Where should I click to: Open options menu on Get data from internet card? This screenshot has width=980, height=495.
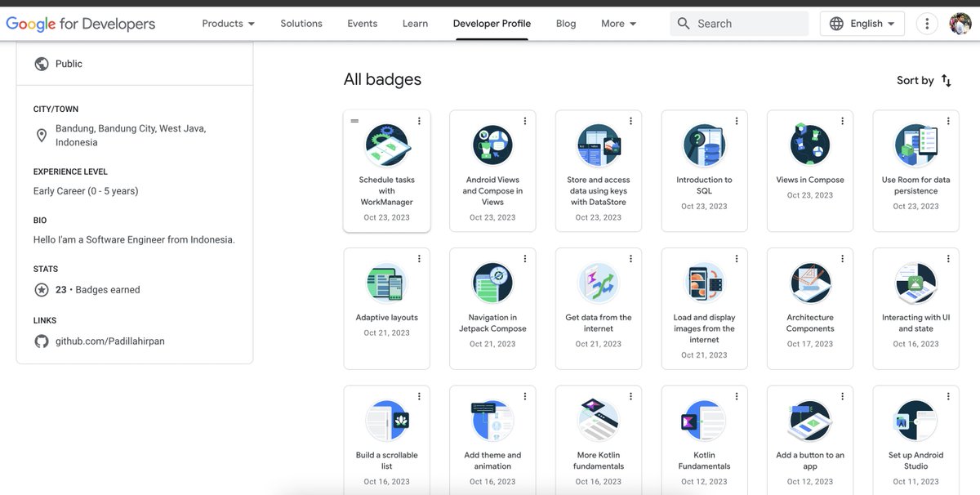630,259
